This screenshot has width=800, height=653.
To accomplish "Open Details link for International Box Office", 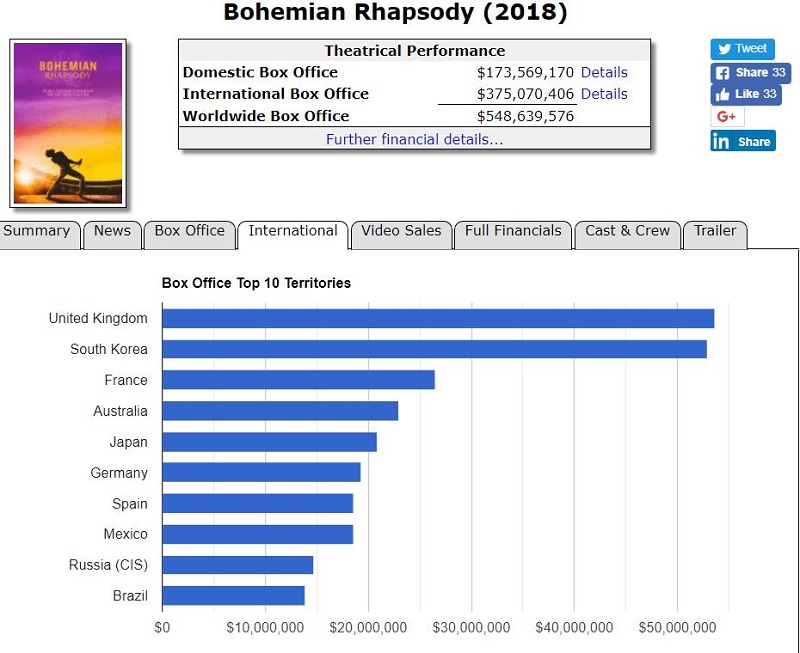I will (604, 94).
